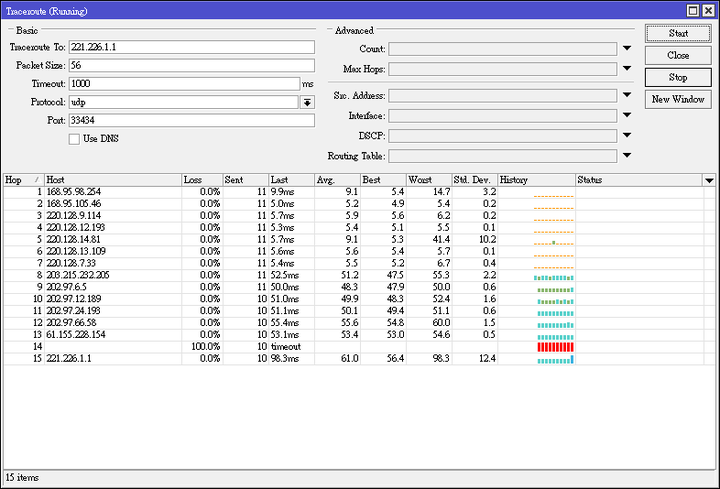The height and width of the screenshot is (489, 720).
Task: Open a New Window
Action: 678,99
